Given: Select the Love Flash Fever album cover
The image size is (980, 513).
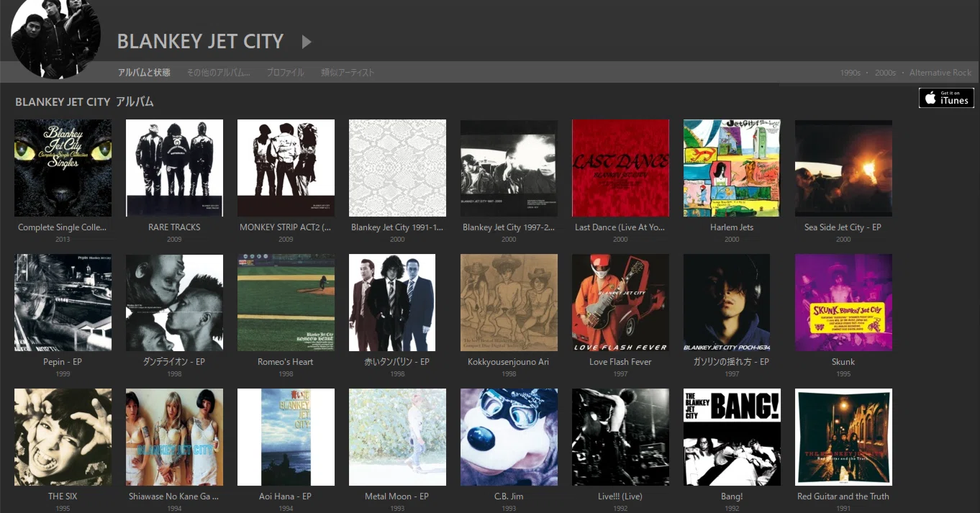Looking at the screenshot, I should [620, 302].
